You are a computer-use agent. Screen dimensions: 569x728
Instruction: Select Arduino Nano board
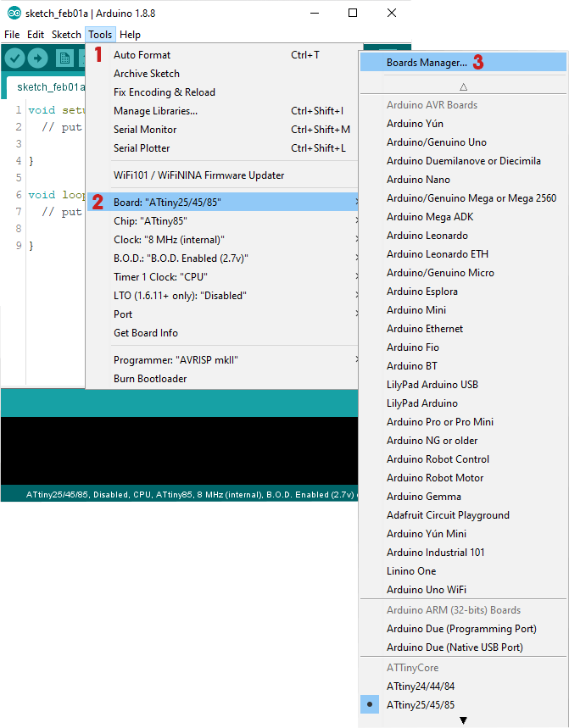[463, 179]
